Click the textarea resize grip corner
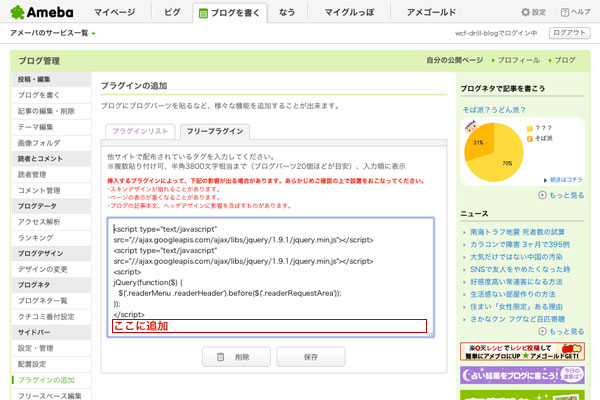The height and width of the screenshot is (400, 600). [x=431, y=334]
